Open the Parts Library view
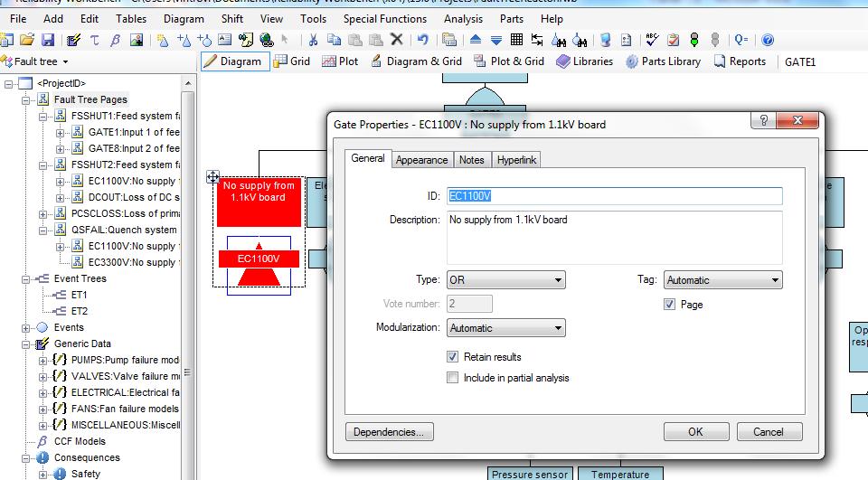The image size is (868, 480). (x=663, y=61)
